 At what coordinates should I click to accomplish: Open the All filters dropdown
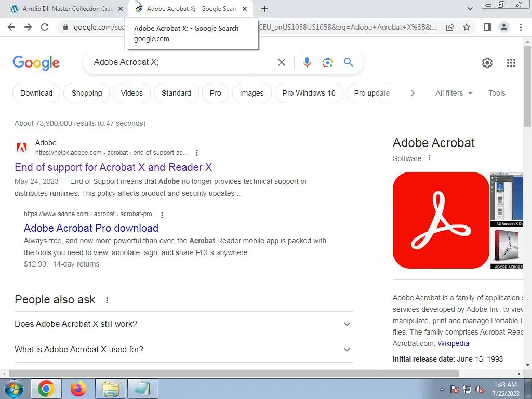454,93
